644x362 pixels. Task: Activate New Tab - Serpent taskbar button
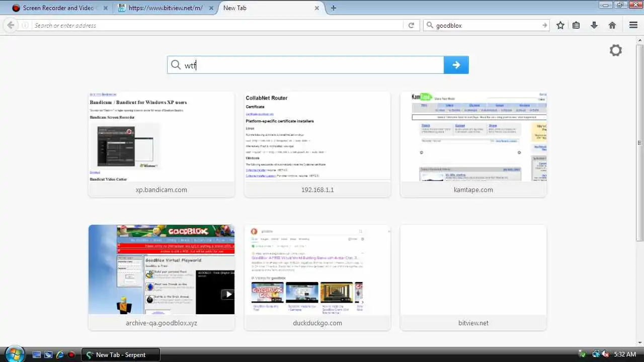121,354
